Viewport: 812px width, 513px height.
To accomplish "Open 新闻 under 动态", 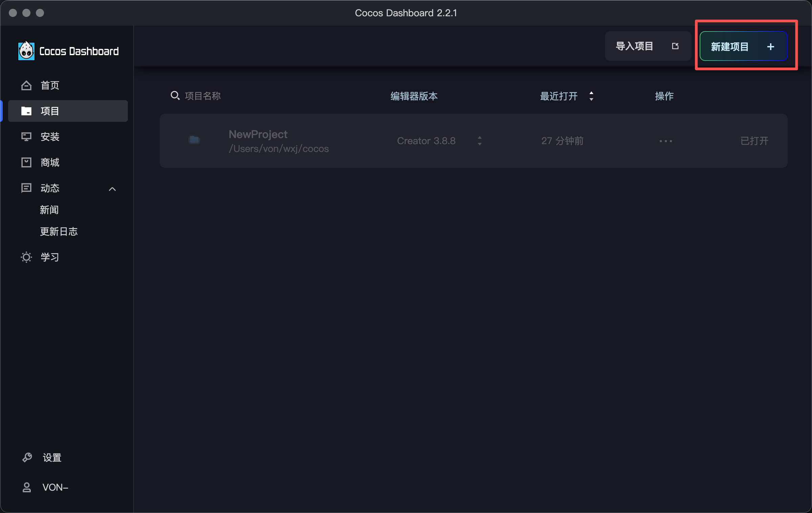I will click(x=49, y=210).
